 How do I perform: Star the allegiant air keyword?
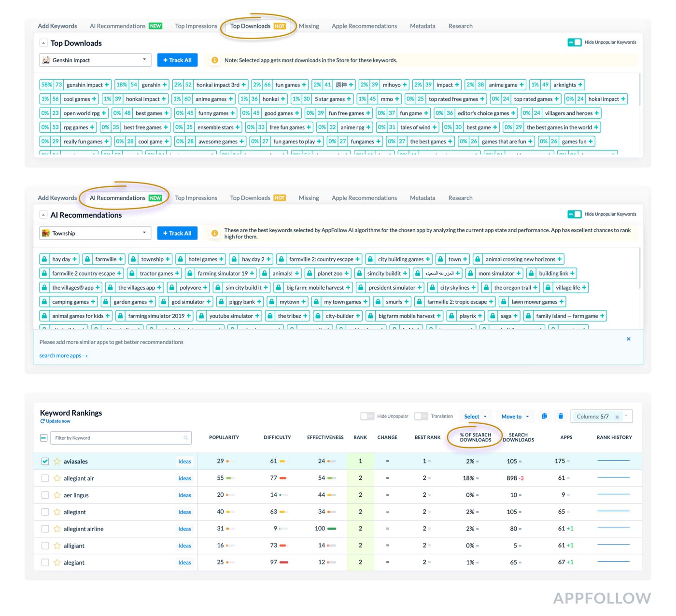pos(57,478)
